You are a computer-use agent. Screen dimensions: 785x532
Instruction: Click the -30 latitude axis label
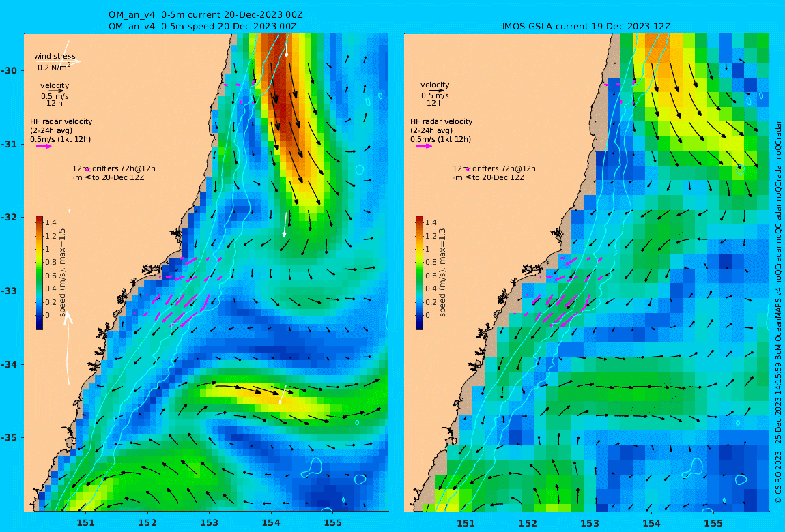[8, 70]
